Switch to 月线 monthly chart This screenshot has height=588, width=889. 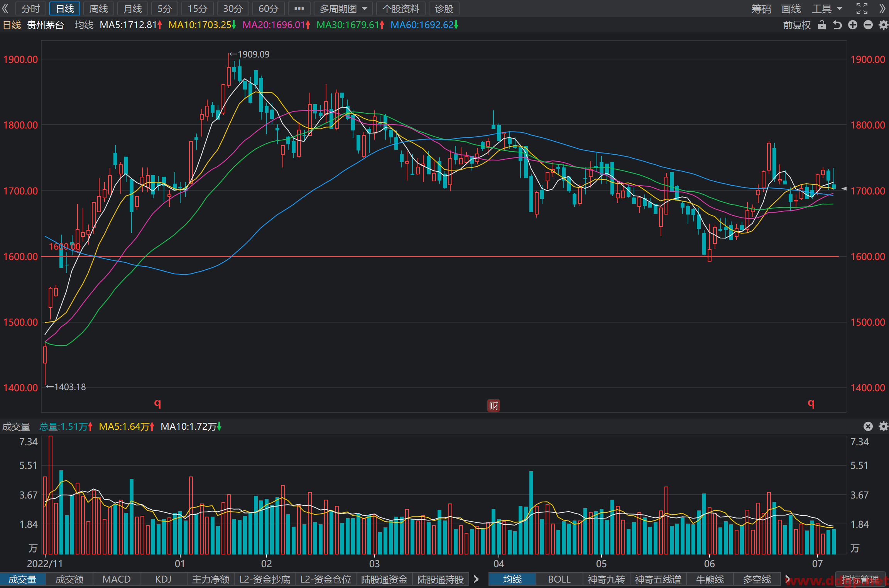click(x=133, y=8)
